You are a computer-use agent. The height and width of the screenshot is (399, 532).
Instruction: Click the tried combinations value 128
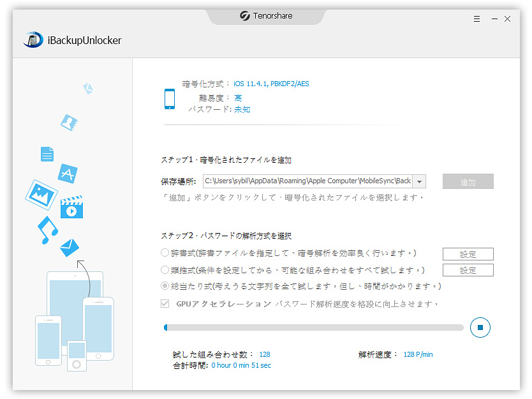265,354
